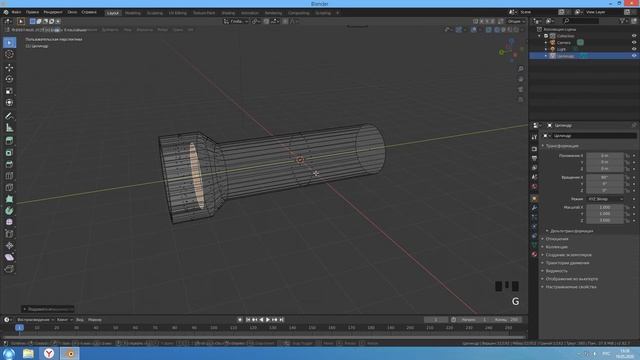Hide the Collection via its eye icon

coord(634,36)
